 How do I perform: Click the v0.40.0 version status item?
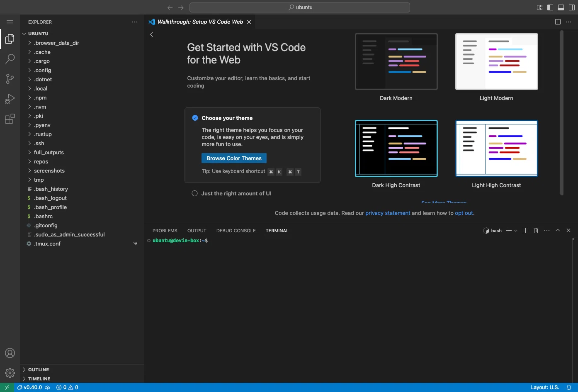tap(33, 387)
